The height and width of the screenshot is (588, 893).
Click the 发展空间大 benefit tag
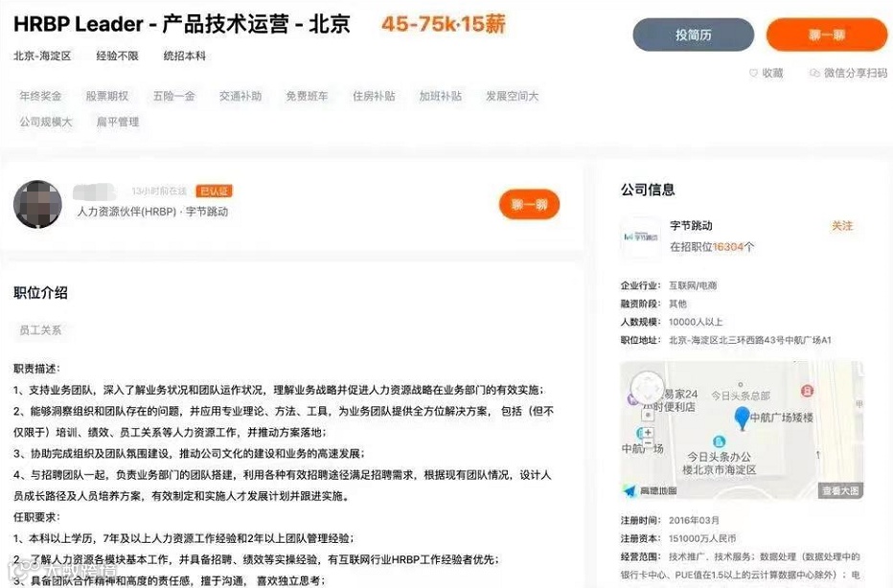click(512, 96)
